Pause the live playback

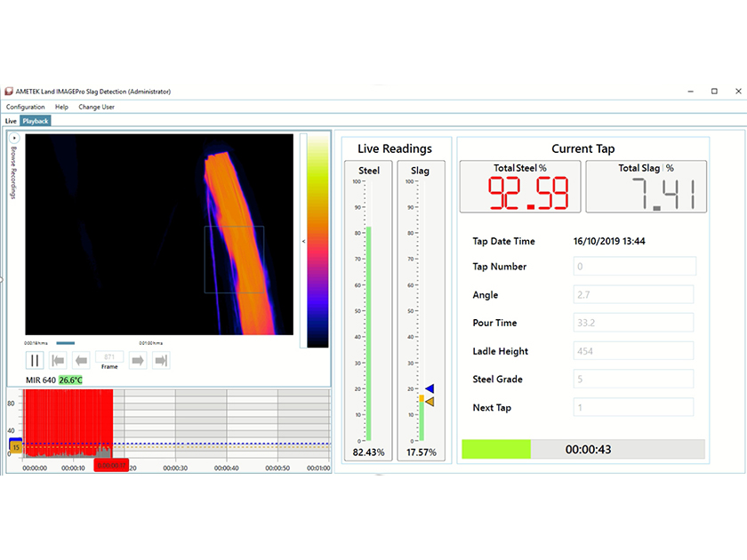click(x=33, y=360)
